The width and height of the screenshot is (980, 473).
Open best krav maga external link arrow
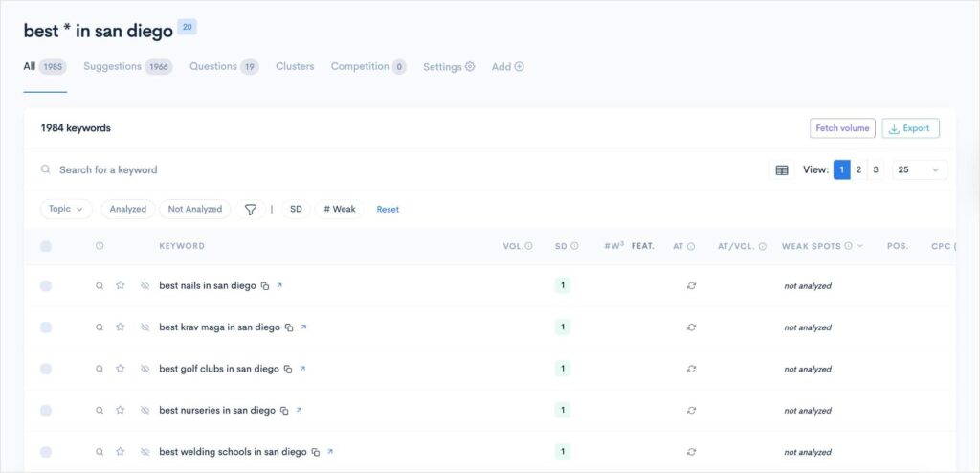click(303, 327)
